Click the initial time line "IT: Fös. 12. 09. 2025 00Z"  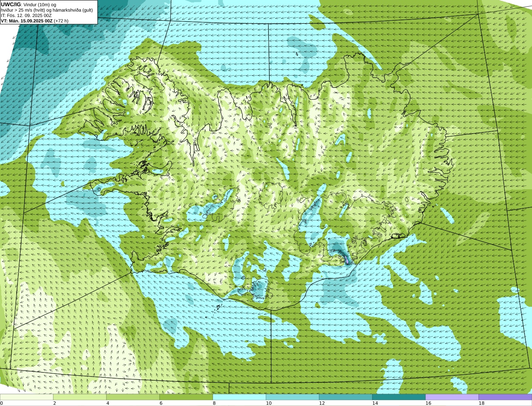tap(26, 15)
